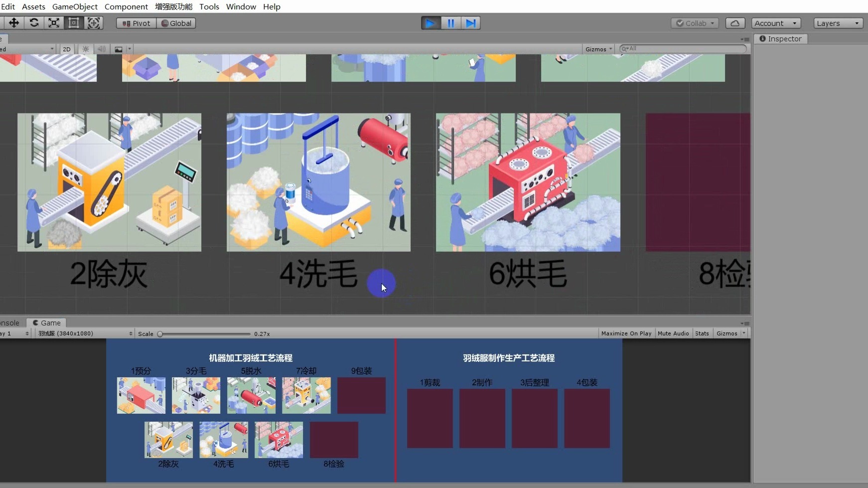This screenshot has height=488, width=868.
Task: Pause the game with the Pause button
Action: tap(450, 23)
